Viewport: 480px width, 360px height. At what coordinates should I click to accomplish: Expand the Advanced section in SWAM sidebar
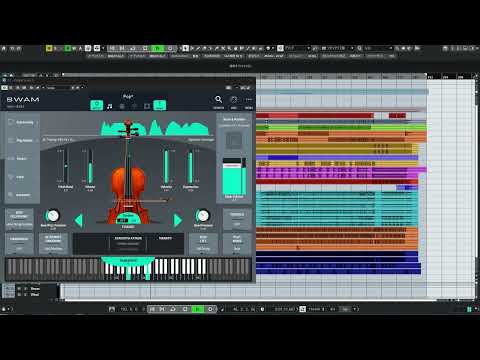point(22,195)
